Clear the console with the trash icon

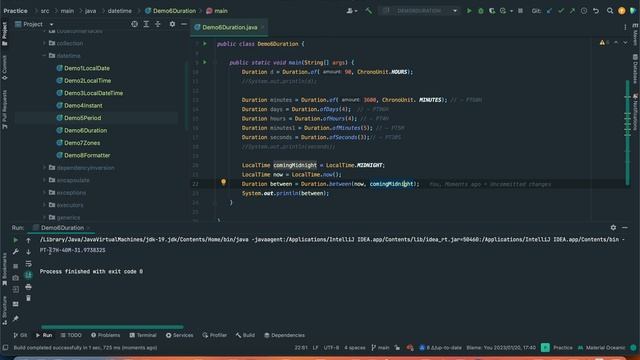pyautogui.click(x=28, y=298)
